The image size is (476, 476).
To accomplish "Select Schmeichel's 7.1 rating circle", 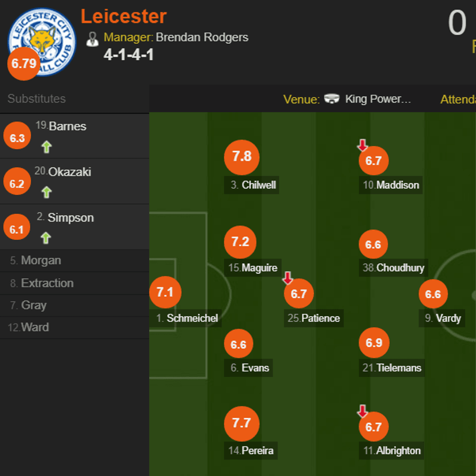I will click(x=165, y=292).
